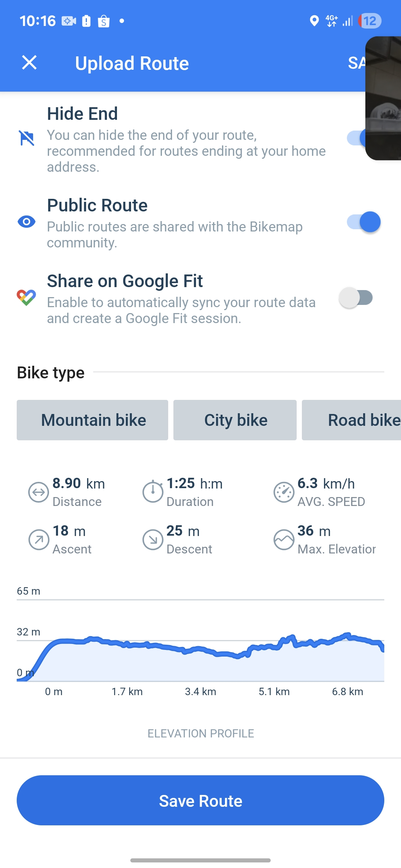Tap the Hide End crossed-flag icon
This screenshot has width=401, height=868.
click(27, 138)
